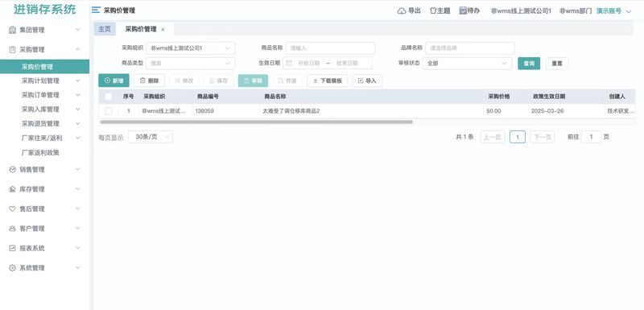This screenshot has width=644, height=310.
Task: Click the 前往 page number input
Action: [592, 137]
